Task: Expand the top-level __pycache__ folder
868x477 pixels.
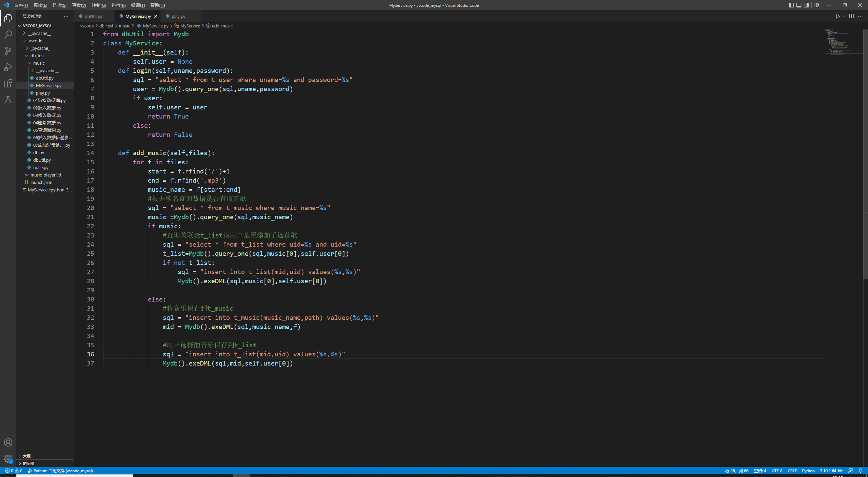Action: click(x=45, y=33)
